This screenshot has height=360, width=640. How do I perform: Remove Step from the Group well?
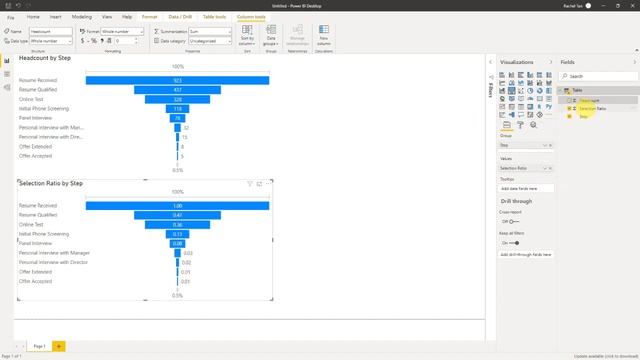coord(550,145)
